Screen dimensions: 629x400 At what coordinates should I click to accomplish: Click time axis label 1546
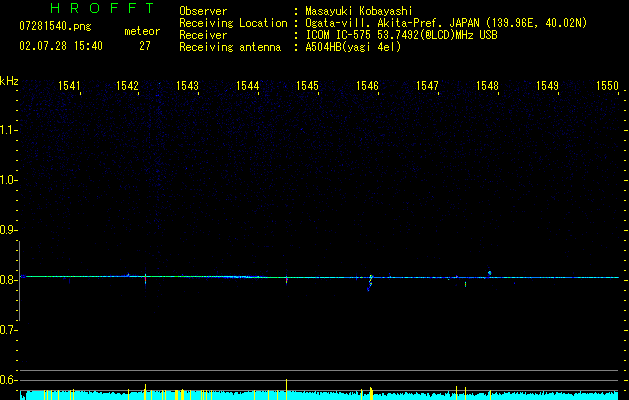[367, 86]
